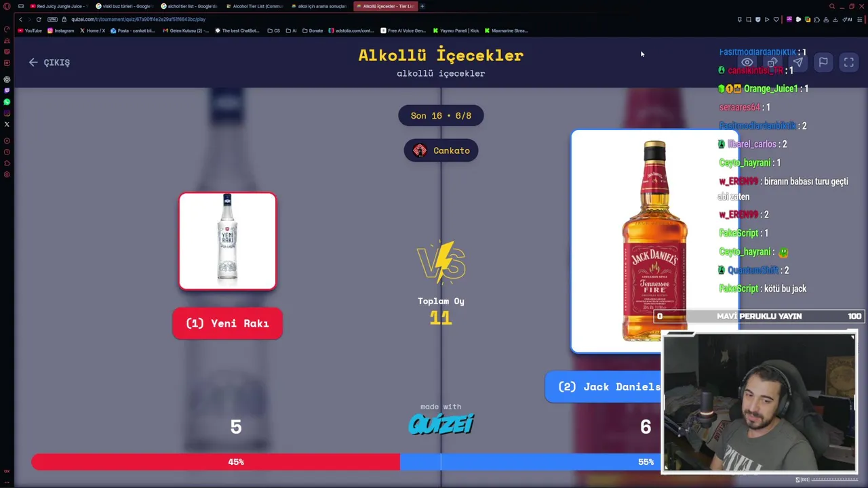The image size is (868, 488).
Task: Open Twitch in the browser sidebar
Action: pos(7,90)
